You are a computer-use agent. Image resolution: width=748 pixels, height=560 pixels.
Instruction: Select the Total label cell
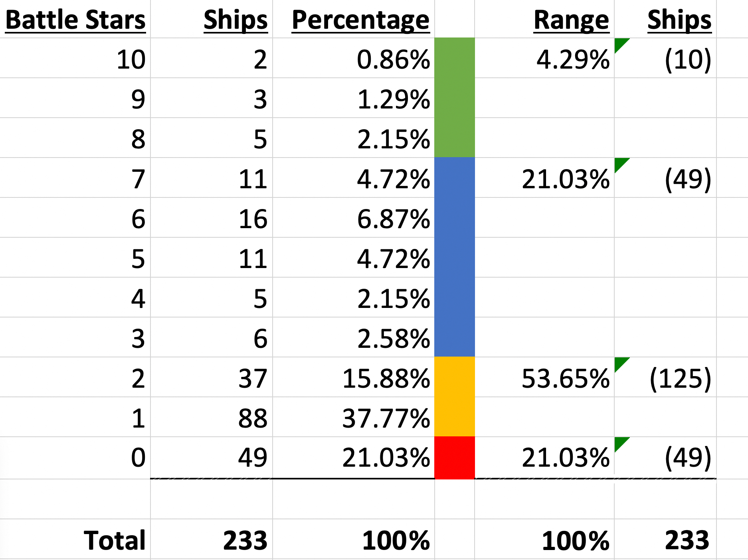point(75,539)
